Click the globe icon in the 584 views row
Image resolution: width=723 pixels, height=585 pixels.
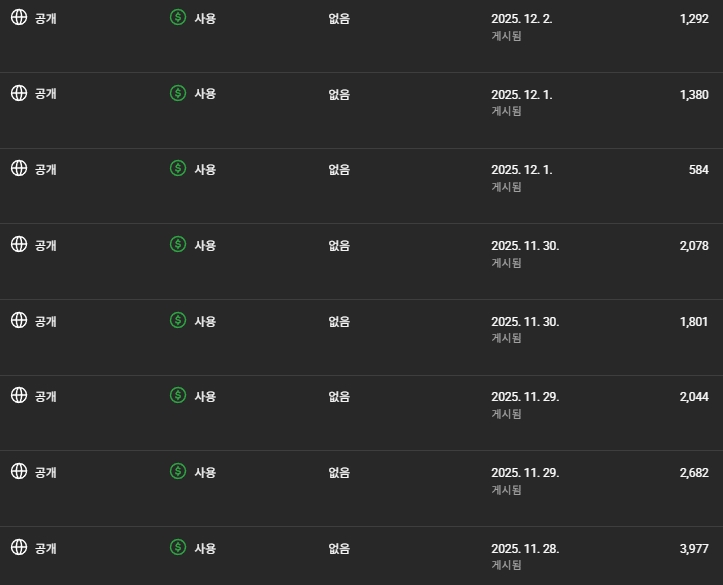tap(18, 169)
